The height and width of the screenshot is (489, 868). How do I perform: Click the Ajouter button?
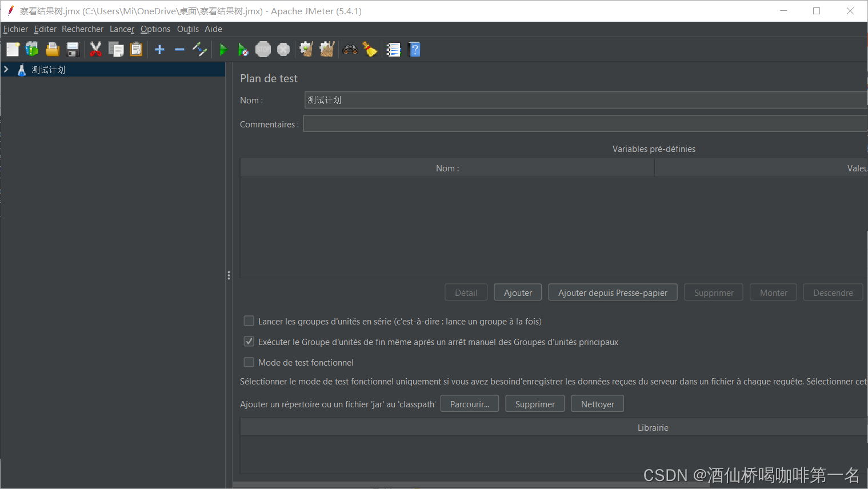pyautogui.click(x=518, y=292)
